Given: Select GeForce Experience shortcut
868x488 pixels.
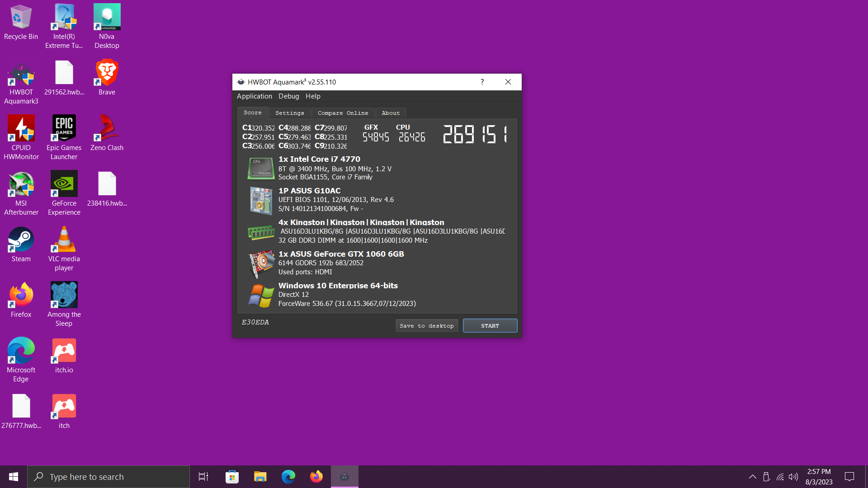Looking at the screenshot, I should pos(64,193).
